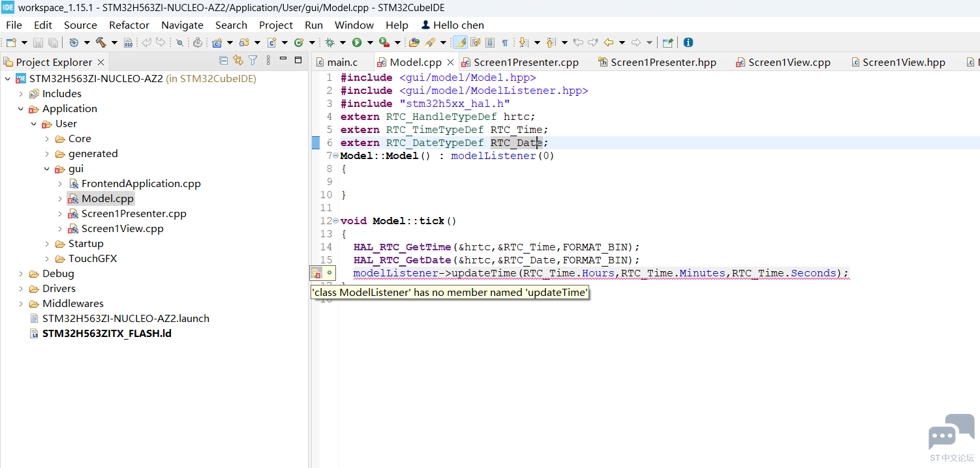Expand the Includes tree node
This screenshot has width=980, height=468.
point(21,94)
